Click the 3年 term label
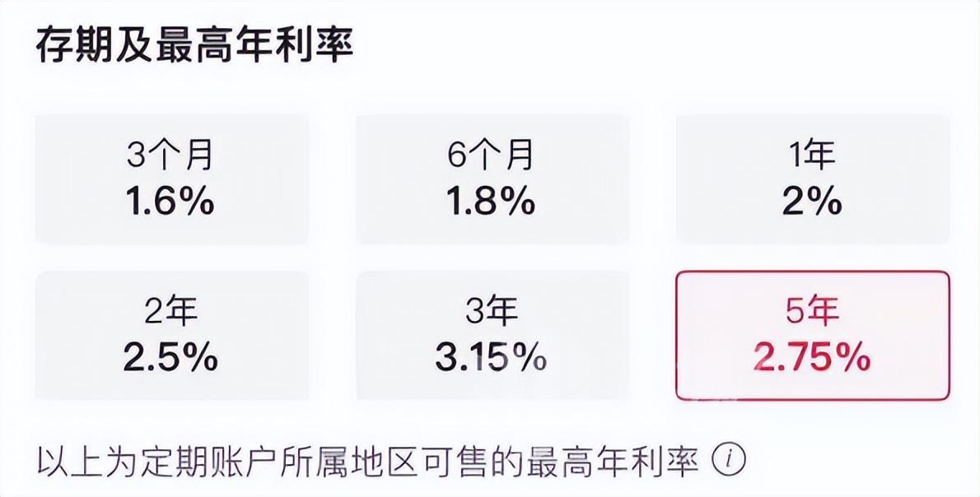Screen dimensions: 980x497 point(492,312)
